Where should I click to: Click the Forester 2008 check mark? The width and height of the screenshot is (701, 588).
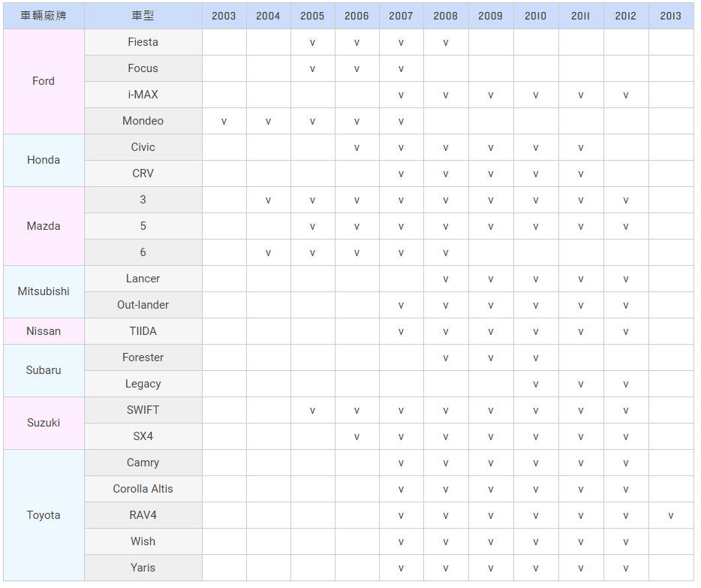point(446,357)
